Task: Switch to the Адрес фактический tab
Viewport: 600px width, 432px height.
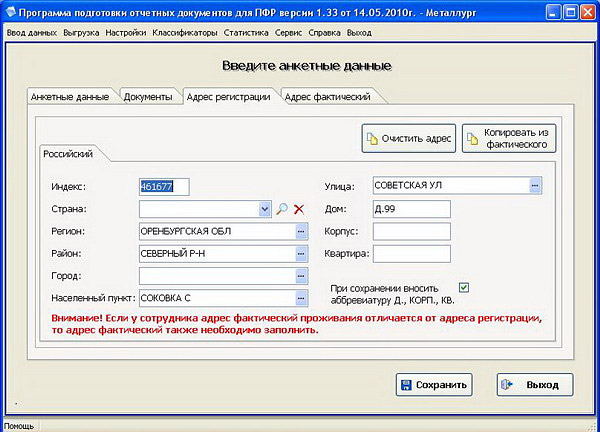Action: pyautogui.click(x=328, y=97)
